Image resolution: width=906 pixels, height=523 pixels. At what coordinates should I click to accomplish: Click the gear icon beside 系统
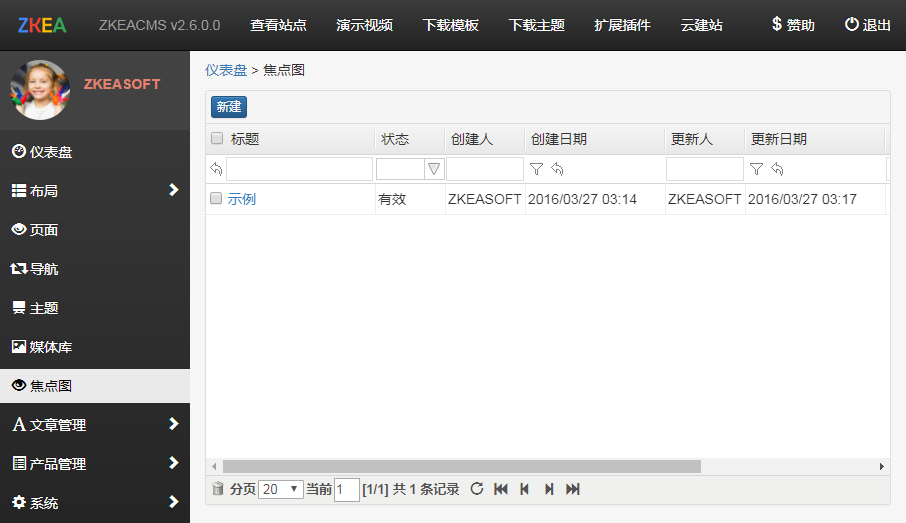pyautogui.click(x=19, y=502)
